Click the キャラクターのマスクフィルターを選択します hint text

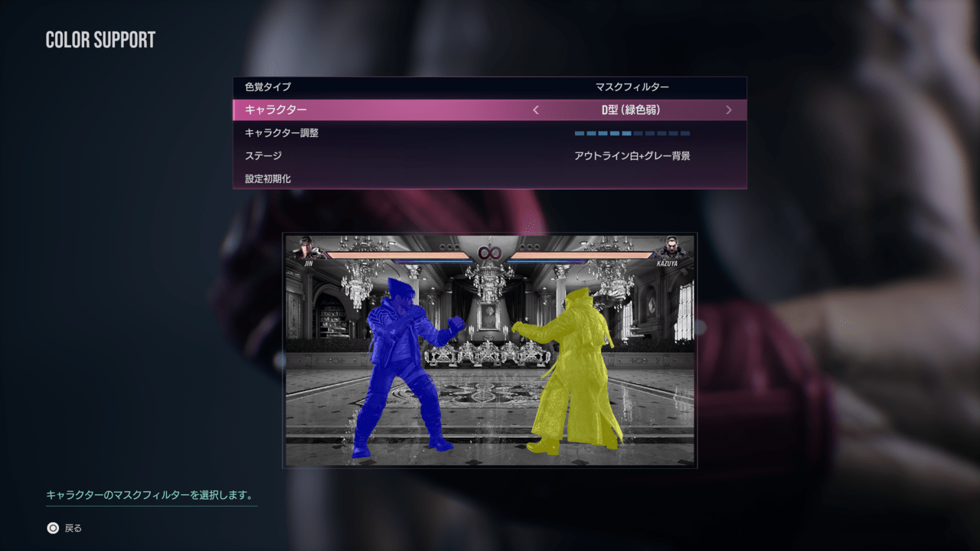click(149, 495)
